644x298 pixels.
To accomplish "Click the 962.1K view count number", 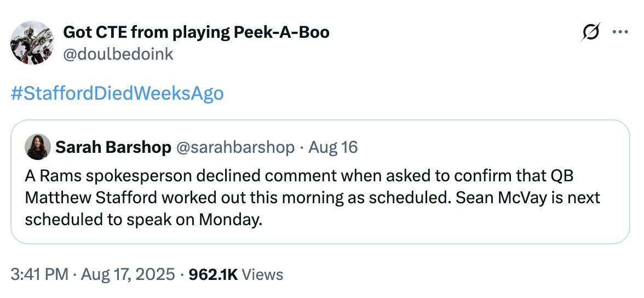I will pos(212,274).
